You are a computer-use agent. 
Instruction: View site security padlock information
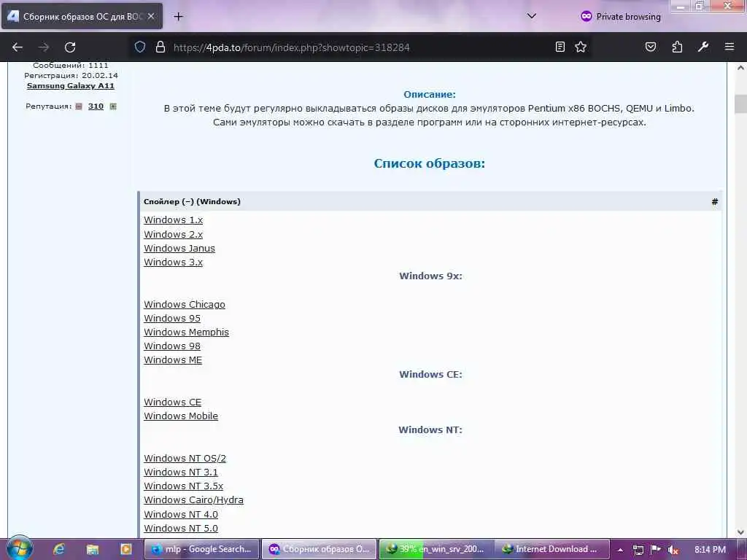160,47
